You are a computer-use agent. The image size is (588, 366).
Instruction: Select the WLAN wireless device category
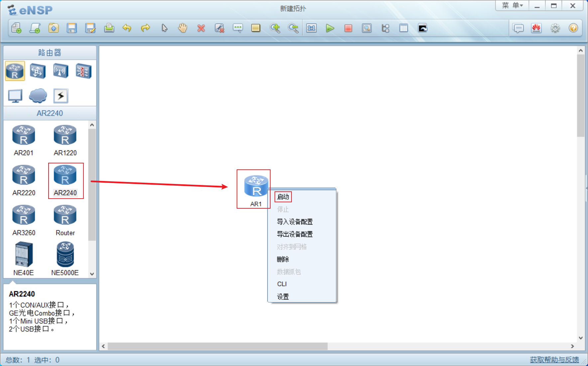coord(60,71)
